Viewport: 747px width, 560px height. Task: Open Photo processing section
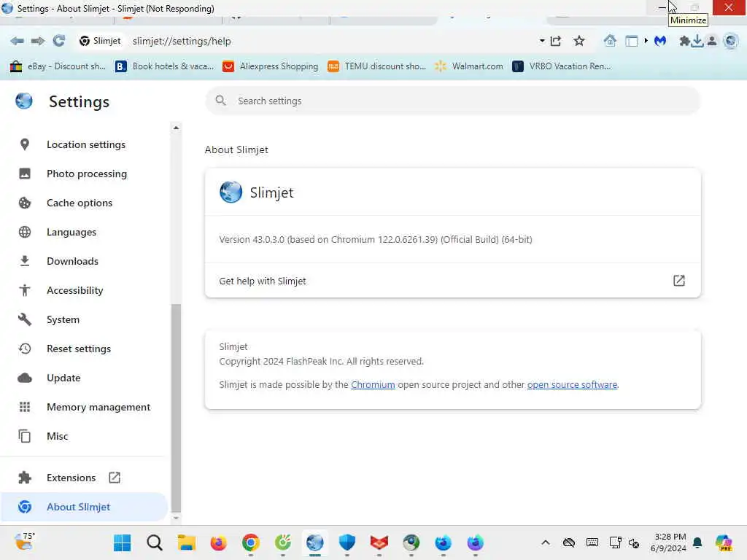coord(86,174)
